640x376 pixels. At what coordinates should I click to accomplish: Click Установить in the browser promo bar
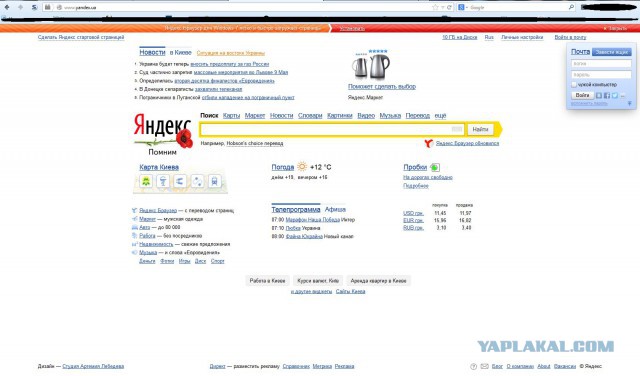coord(352,28)
